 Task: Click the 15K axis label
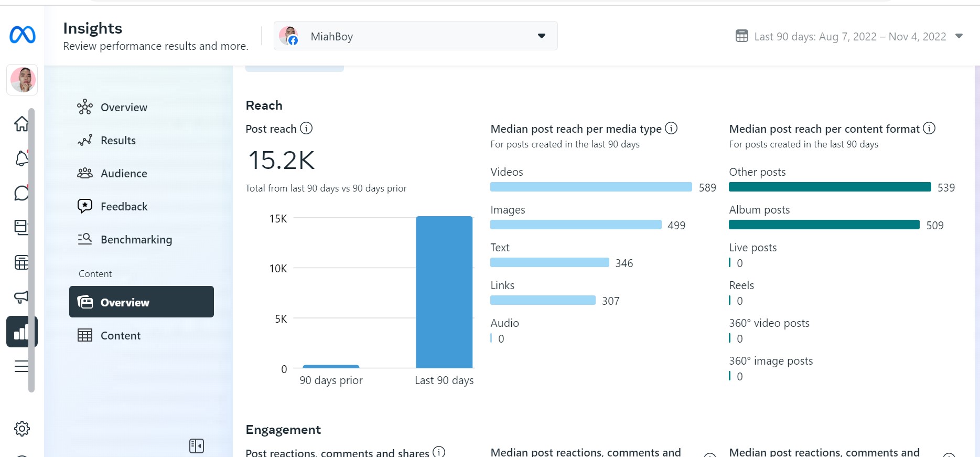pyautogui.click(x=278, y=219)
